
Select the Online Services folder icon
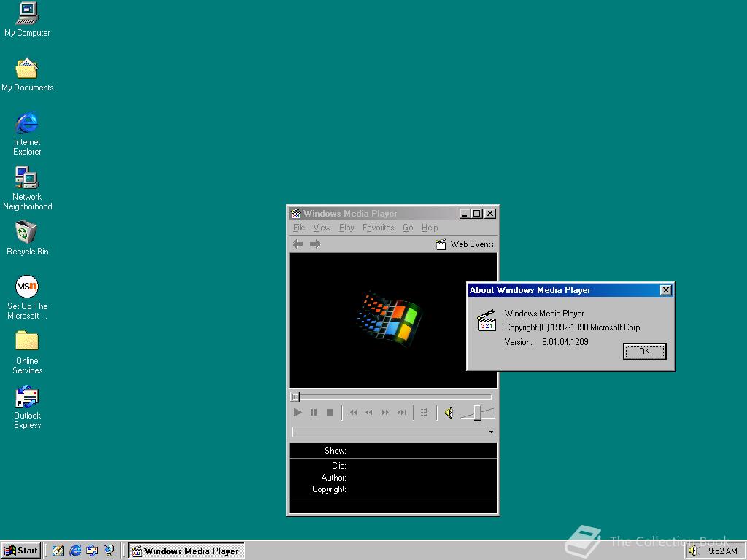click(x=27, y=352)
